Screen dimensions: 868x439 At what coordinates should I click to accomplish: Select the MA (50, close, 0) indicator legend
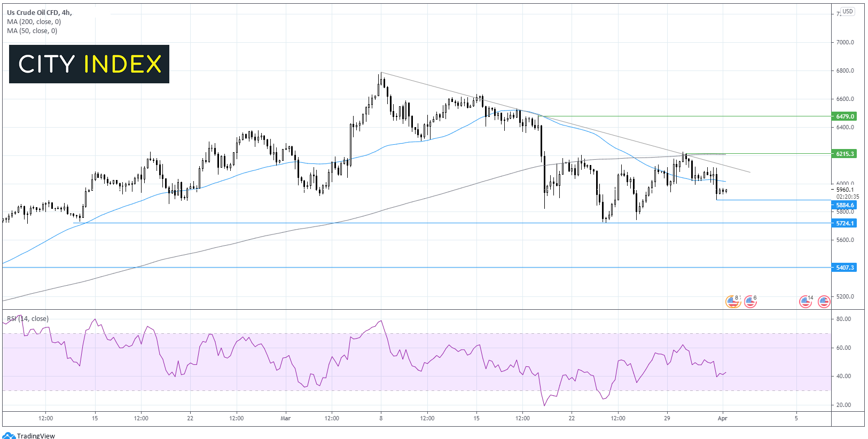coord(32,31)
